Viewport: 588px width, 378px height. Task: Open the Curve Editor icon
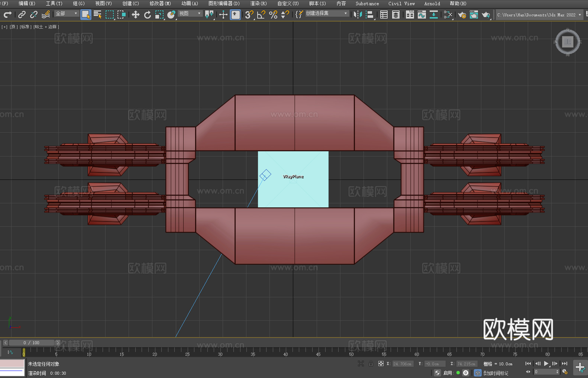tap(421, 14)
